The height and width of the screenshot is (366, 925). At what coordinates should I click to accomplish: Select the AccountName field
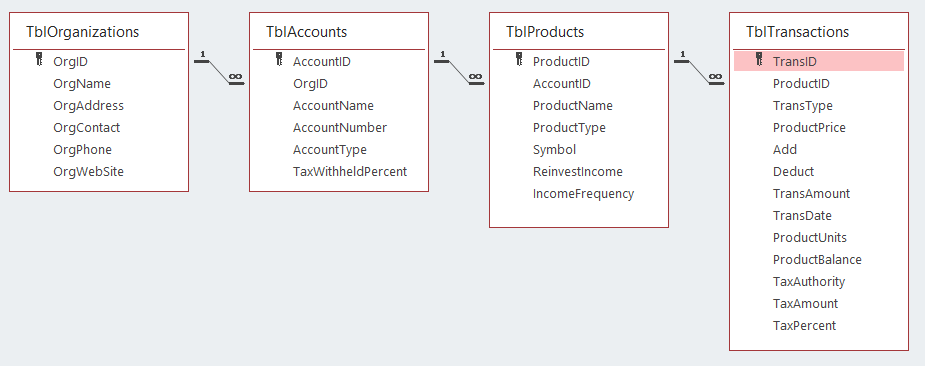click(x=333, y=106)
